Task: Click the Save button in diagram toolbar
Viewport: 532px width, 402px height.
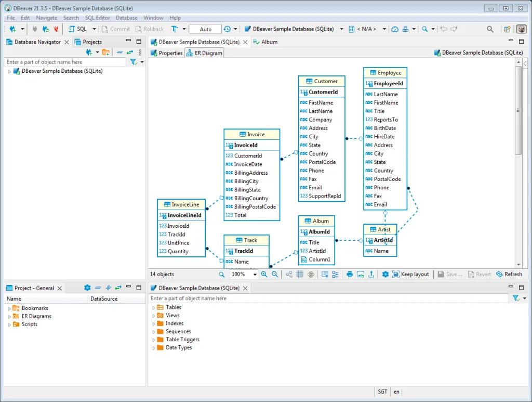Action: click(x=450, y=275)
